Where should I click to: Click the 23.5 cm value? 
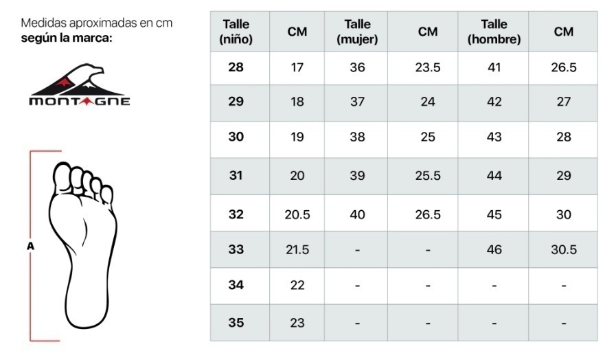point(427,67)
